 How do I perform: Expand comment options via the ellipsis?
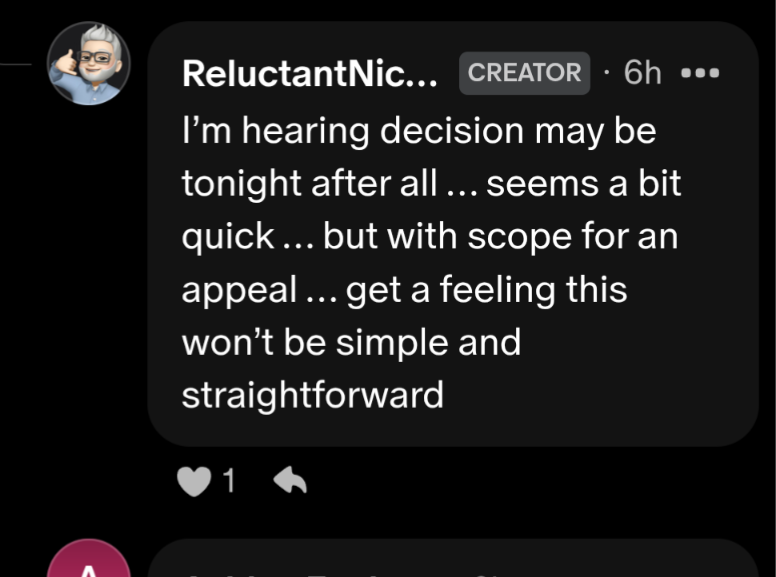click(700, 73)
